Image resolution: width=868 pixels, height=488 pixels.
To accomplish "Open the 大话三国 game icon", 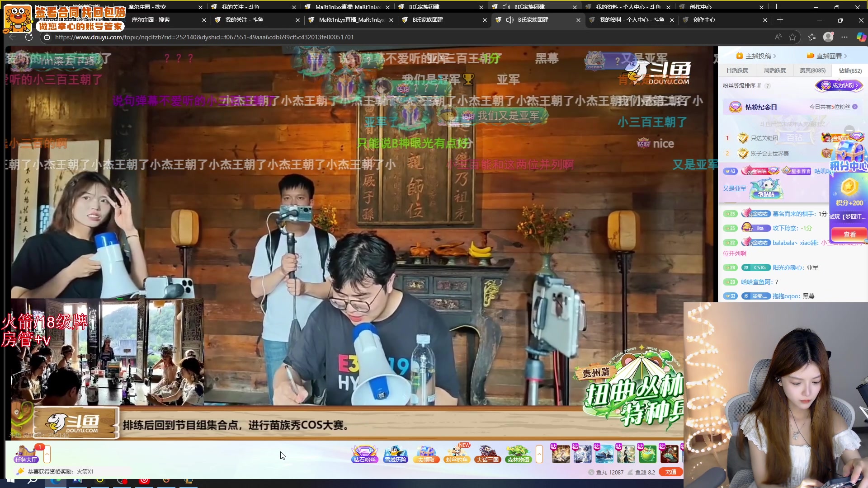I will coord(487,454).
